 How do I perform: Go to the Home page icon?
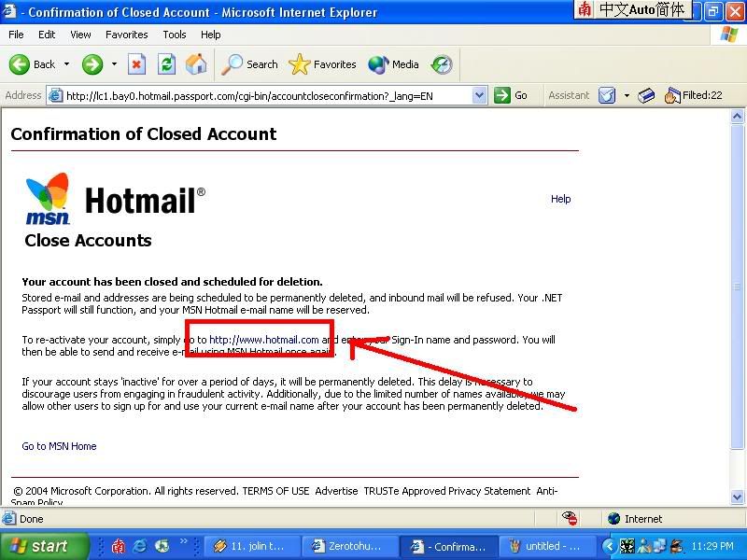tap(196, 64)
